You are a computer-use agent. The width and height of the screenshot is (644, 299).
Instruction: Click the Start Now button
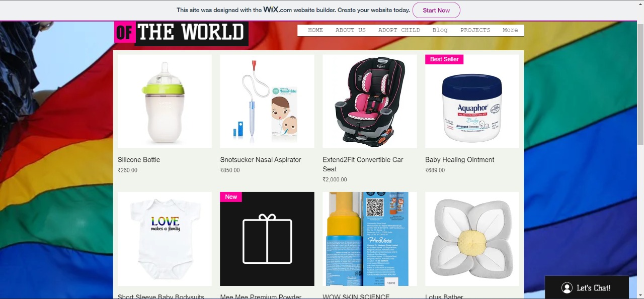[x=436, y=10]
